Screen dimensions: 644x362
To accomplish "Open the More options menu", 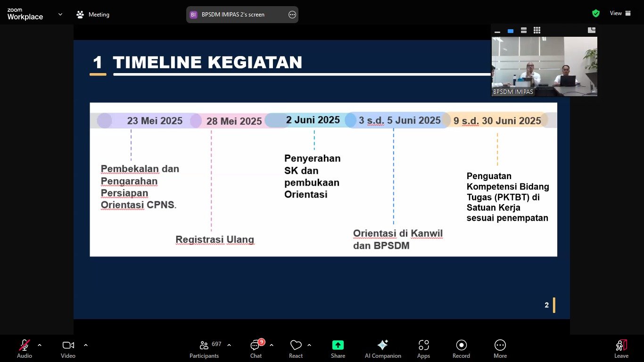I will point(500,349).
